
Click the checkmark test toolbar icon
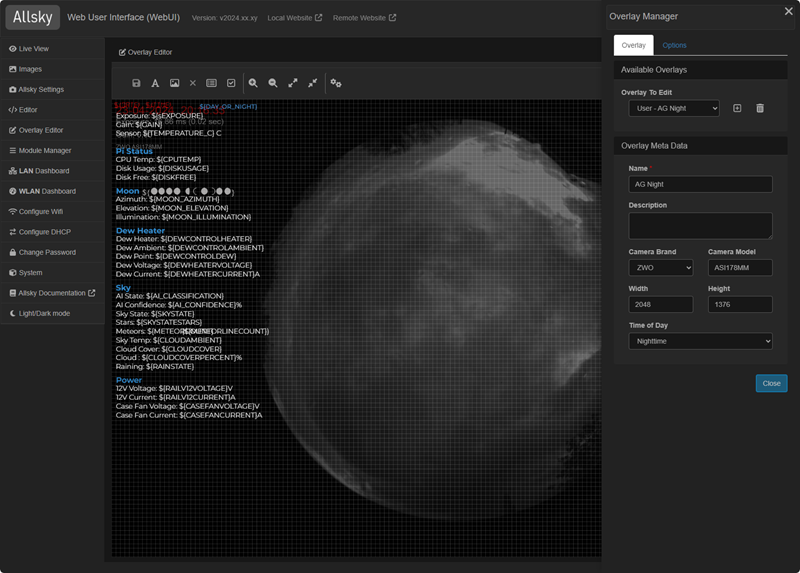[231, 83]
